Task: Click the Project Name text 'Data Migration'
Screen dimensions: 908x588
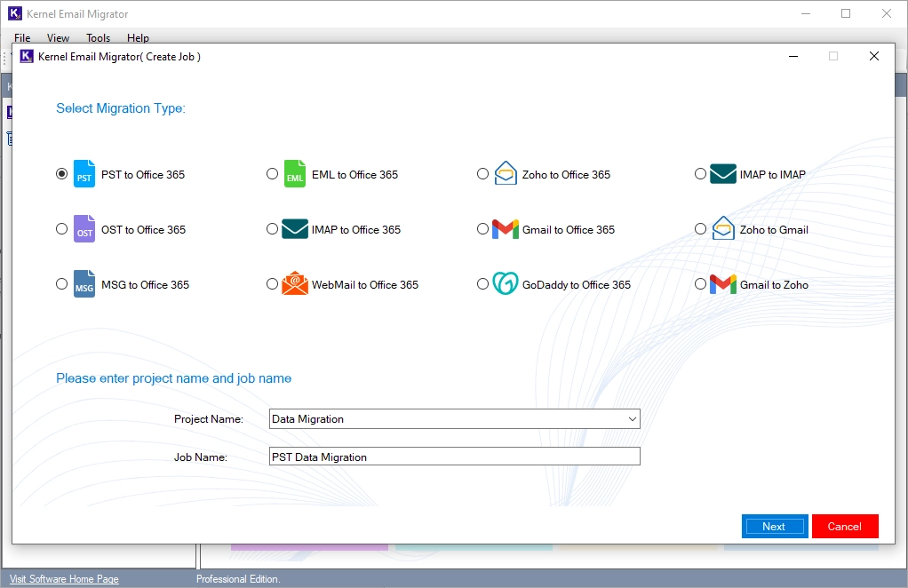Action: tap(307, 419)
